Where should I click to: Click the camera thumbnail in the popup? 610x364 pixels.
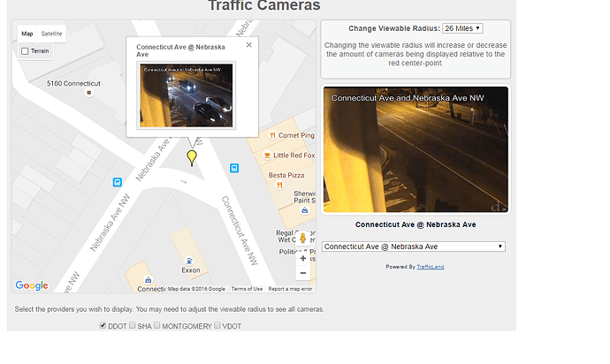[x=187, y=95]
